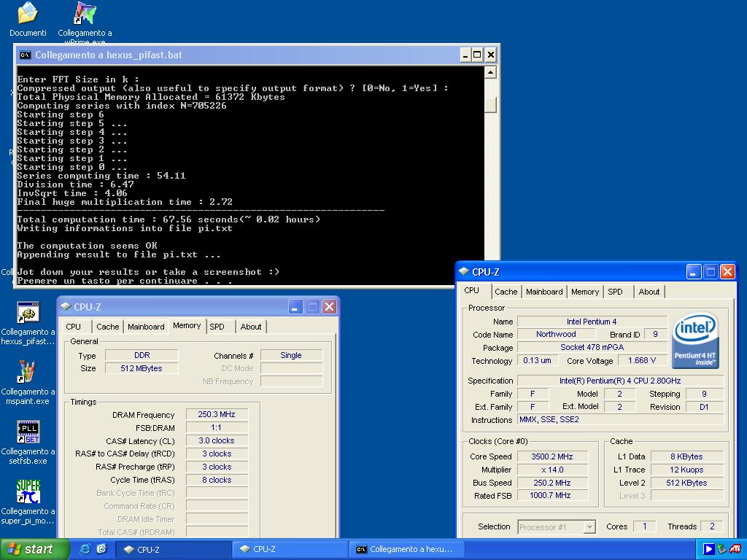This screenshot has height=560, width=747.
Task: Open the super_pi_mod shortcut icon
Action: [x=28, y=491]
